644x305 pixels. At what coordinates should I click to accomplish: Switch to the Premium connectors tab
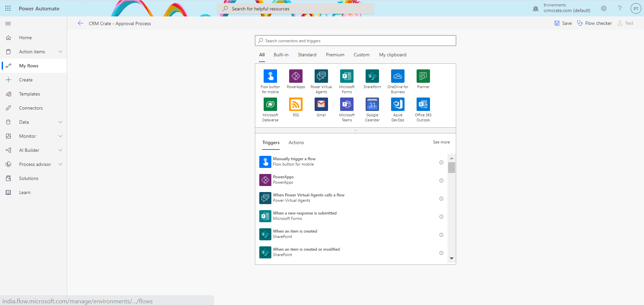coord(335,55)
